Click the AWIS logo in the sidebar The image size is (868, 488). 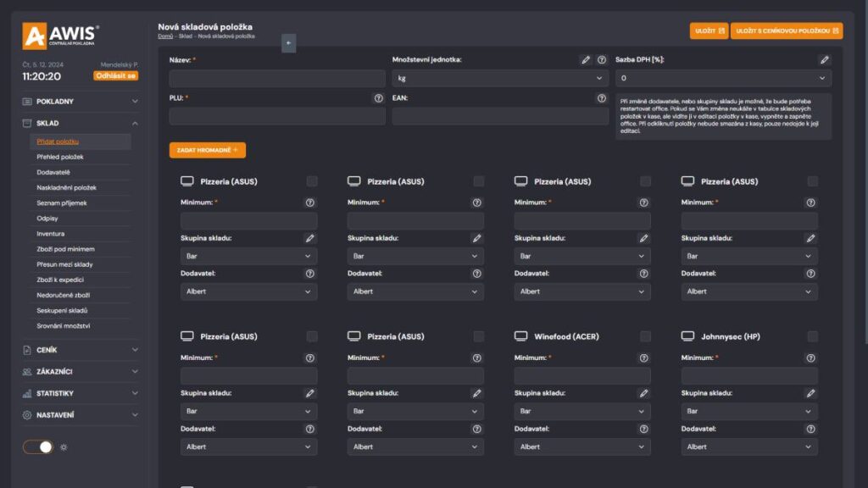[x=61, y=36]
